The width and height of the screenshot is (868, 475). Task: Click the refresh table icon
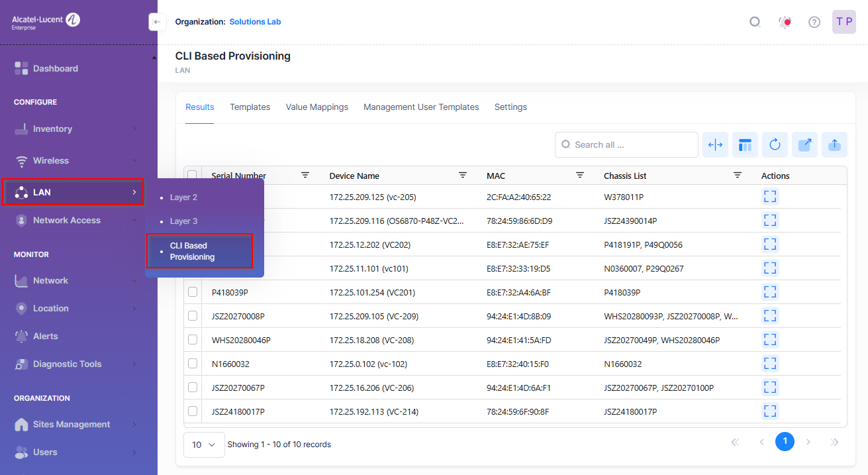[x=775, y=144]
